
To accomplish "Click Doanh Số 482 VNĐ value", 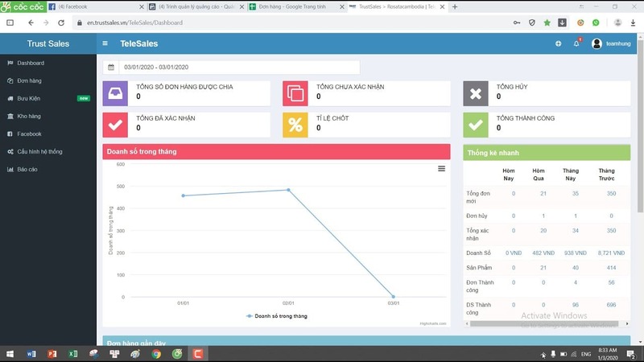I will 543,253.
